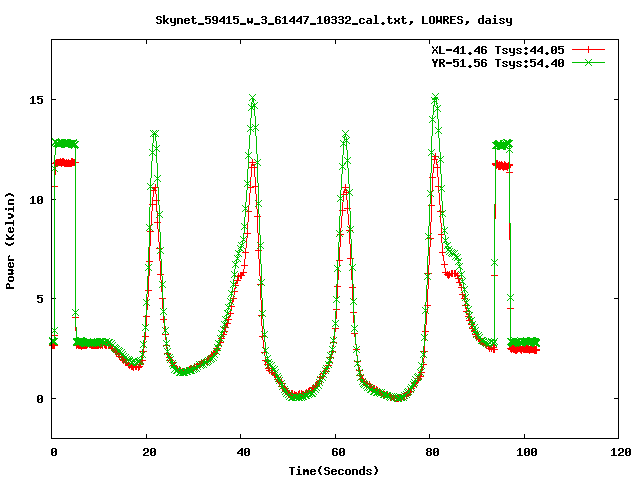Click the x-axis tick label '100'
The height and width of the screenshot is (480, 640).
coord(527,452)
